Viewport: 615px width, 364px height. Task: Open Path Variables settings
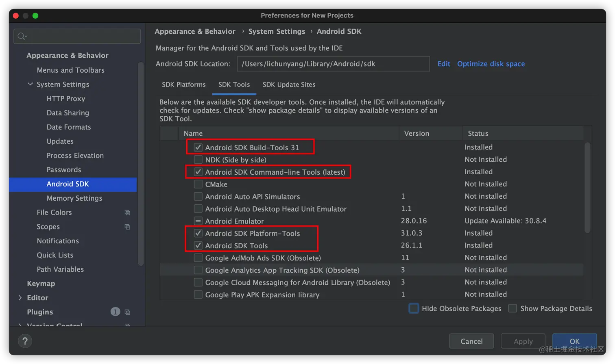point(60,269)
